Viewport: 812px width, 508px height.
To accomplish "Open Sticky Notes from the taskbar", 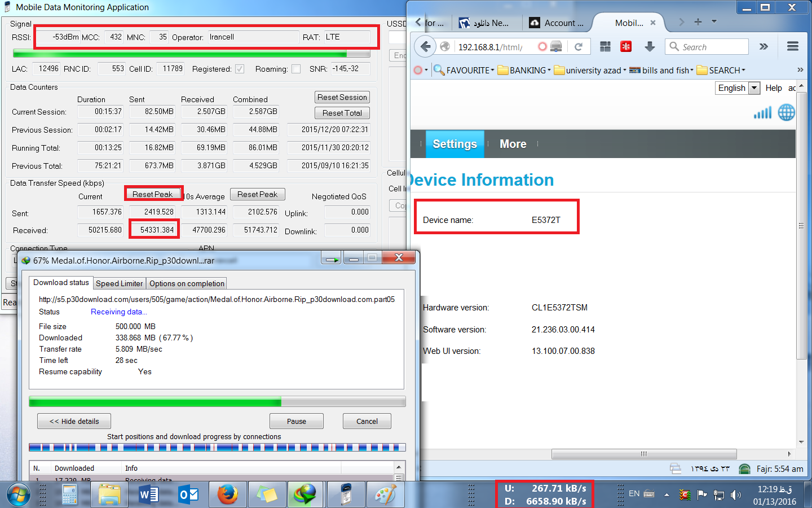I will tap(267, 495).
